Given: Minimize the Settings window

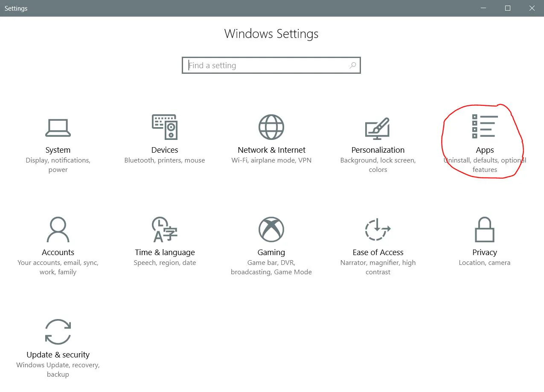Looking at the screenshot, I should point(483,8).
